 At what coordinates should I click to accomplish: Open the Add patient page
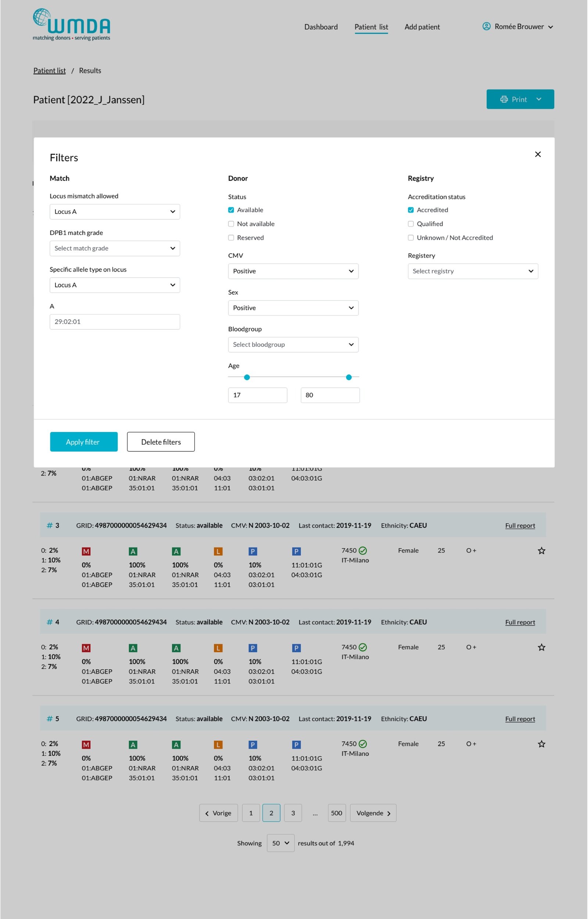click(422, 27)
